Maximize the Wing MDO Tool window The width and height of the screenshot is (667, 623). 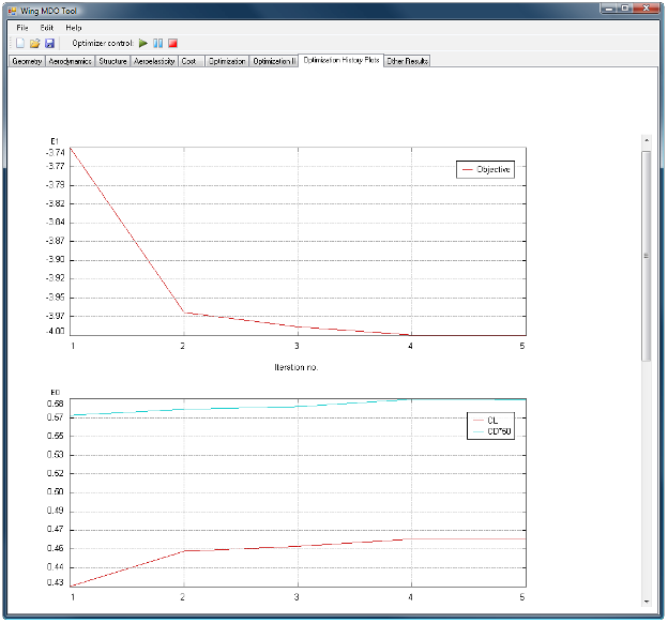pyautogui.click(x=625, y=8)
